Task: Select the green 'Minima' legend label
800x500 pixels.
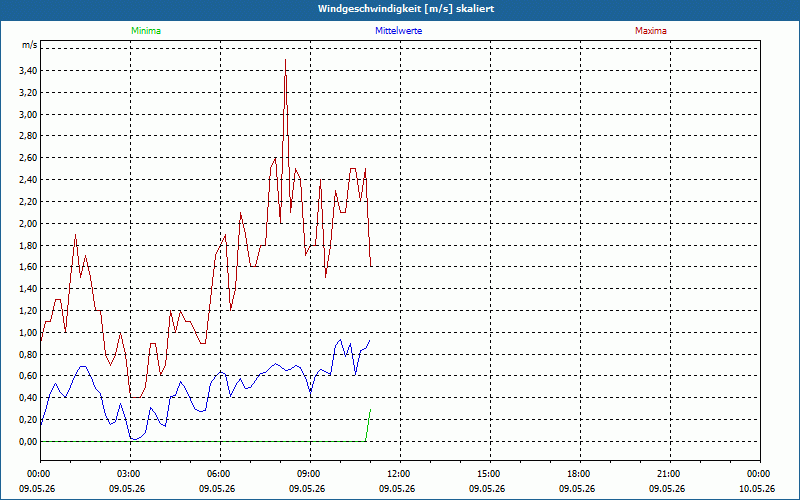Action: coord(146,31)
